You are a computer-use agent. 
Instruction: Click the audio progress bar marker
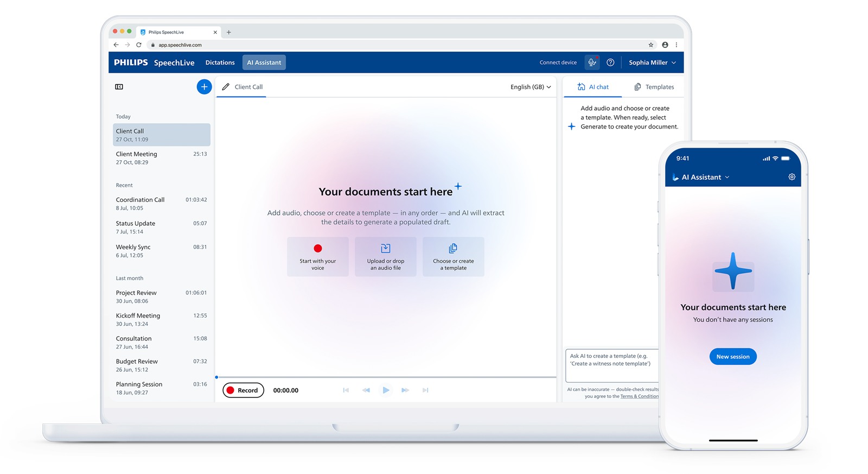(216, 377)
